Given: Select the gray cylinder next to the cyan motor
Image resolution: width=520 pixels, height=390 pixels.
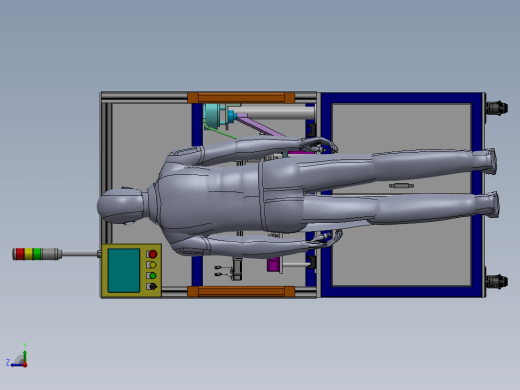Looking at the screenshot, I should 274,112.
